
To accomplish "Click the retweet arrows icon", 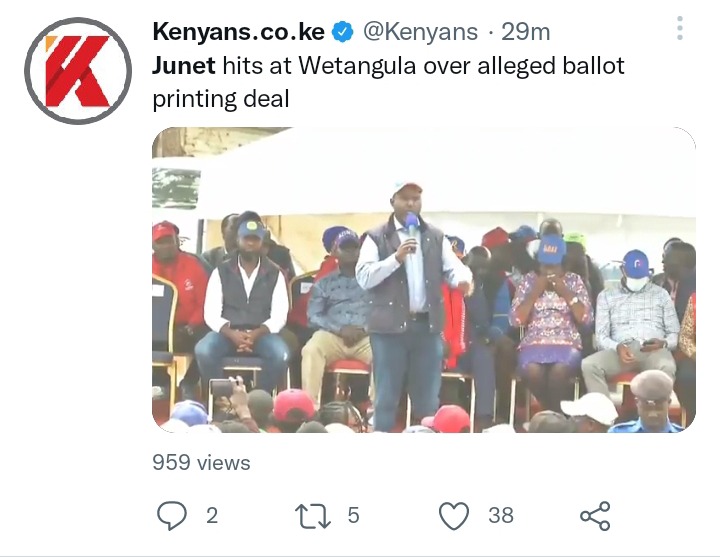I will tap(313, 516).
